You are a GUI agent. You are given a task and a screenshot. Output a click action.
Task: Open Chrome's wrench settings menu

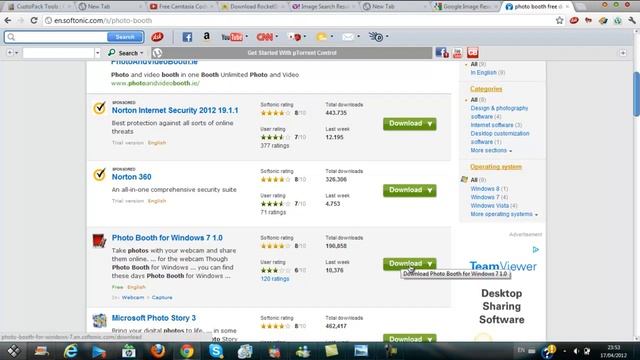[632, 20]
